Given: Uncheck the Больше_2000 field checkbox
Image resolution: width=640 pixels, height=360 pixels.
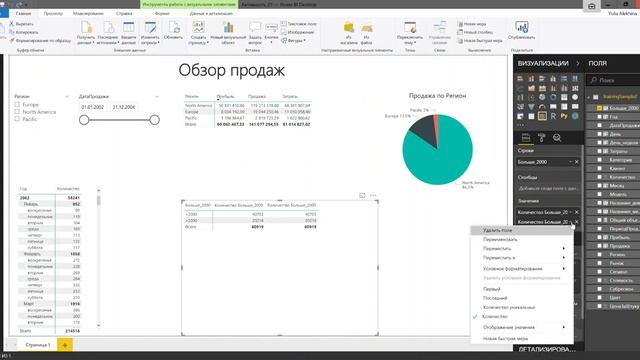Looking at the screenshot, I should pyautogui.click(x=599, y=108).
